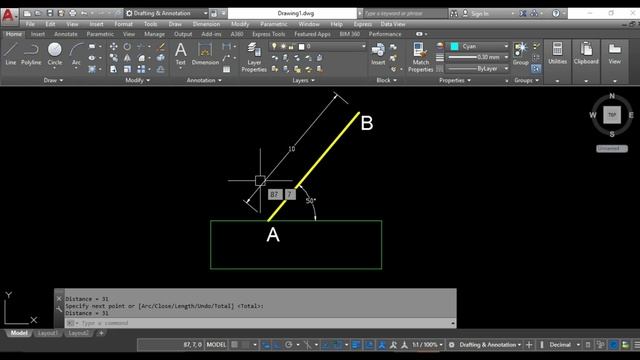Add a new layout tab with plus
This screenshot has width=640, height=360.
[101, 333]
